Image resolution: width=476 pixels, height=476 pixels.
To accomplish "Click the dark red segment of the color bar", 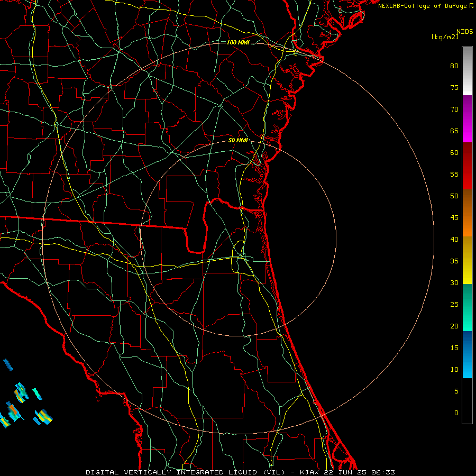I will point(467,166).
